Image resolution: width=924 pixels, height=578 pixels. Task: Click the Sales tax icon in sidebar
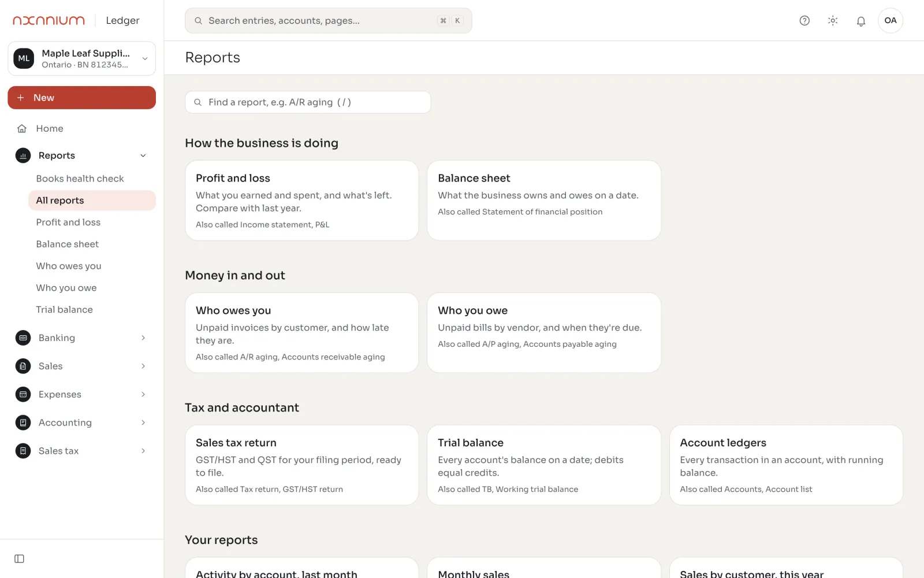point(23,451)
